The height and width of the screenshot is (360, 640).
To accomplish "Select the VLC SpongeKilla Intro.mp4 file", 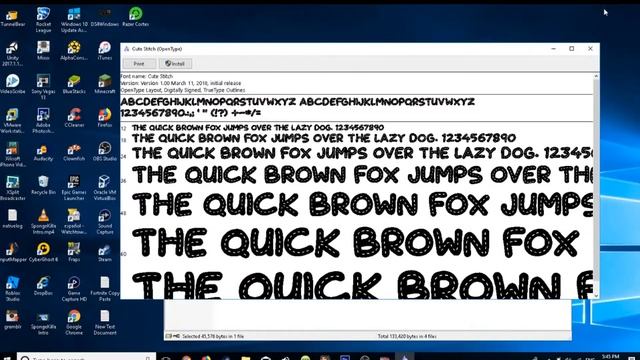I will tap(43, 222).
